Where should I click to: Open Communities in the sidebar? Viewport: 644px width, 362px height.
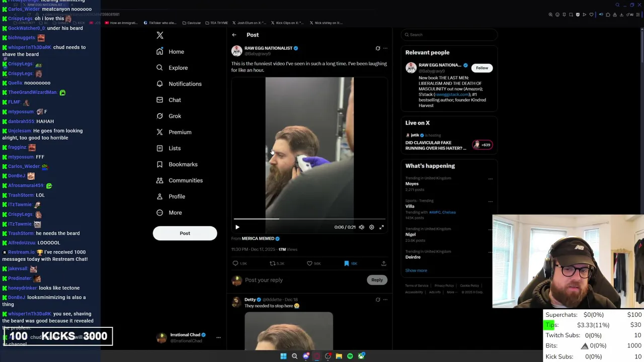[179, 180]
